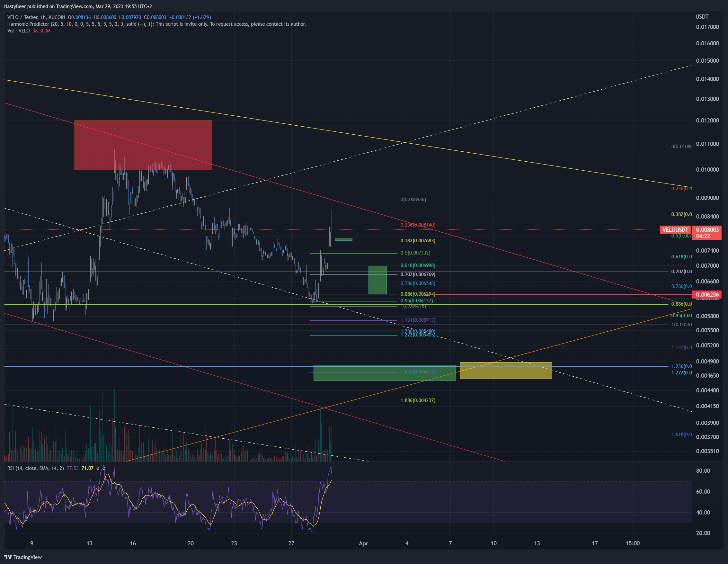This screenshot has width=728, height=564.
Task: Click the RSI axis value 60.00
Action: 703,492
